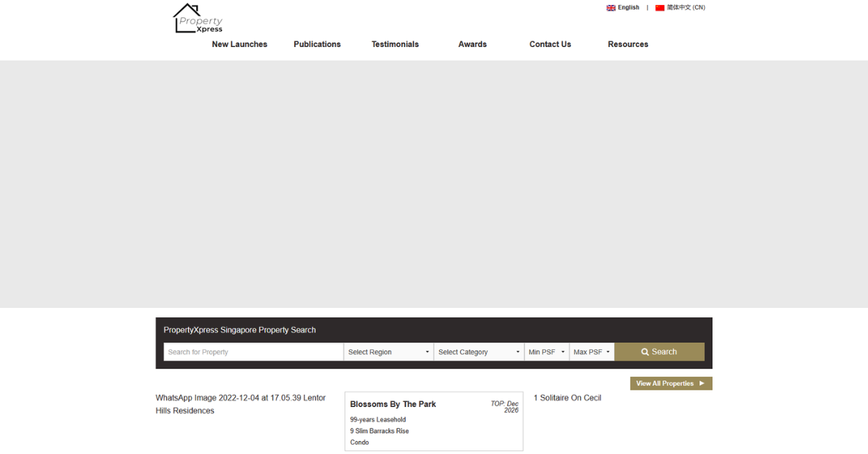The width and height of the screenshot is (868, 454).
Task: Click the UK flag icon
Action: [611, 8]
